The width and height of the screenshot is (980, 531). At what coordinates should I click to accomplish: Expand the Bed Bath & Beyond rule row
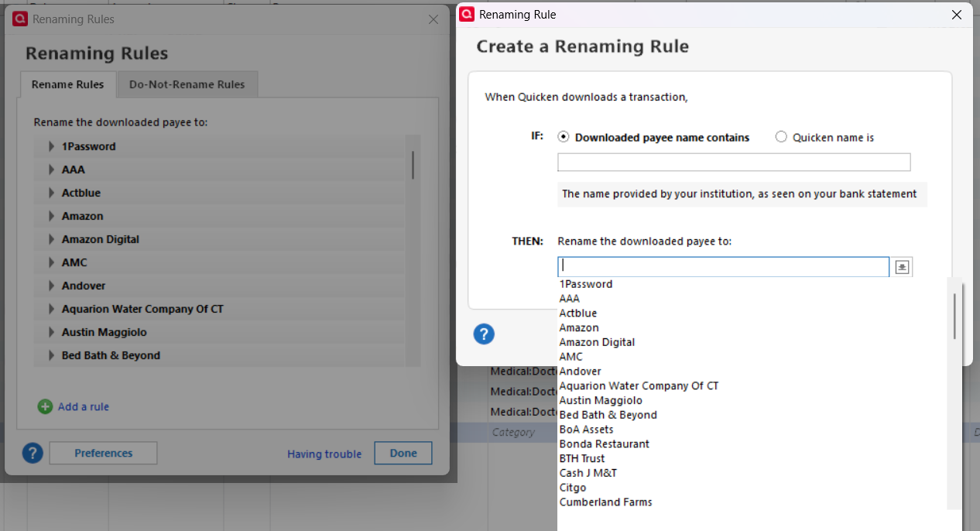(x=52, y=355)
